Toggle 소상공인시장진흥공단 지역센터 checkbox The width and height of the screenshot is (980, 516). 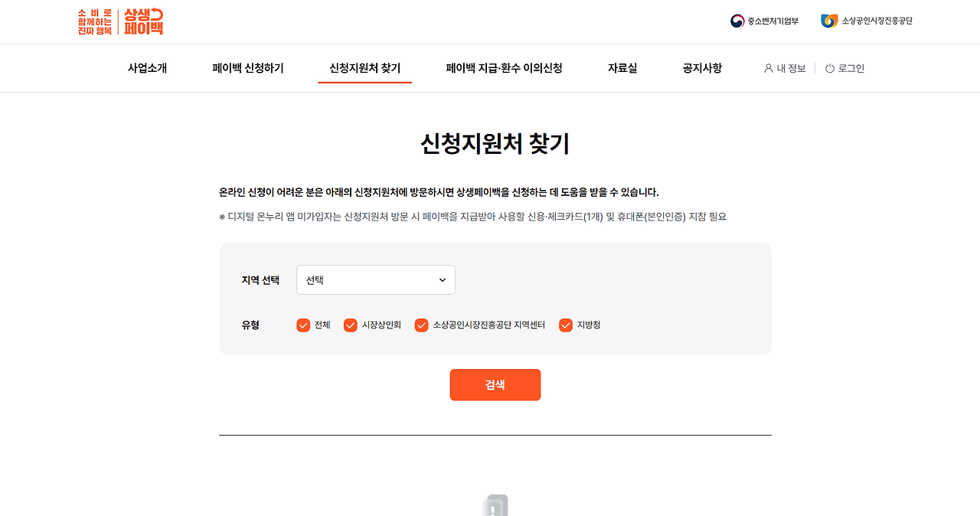[421, 325]
